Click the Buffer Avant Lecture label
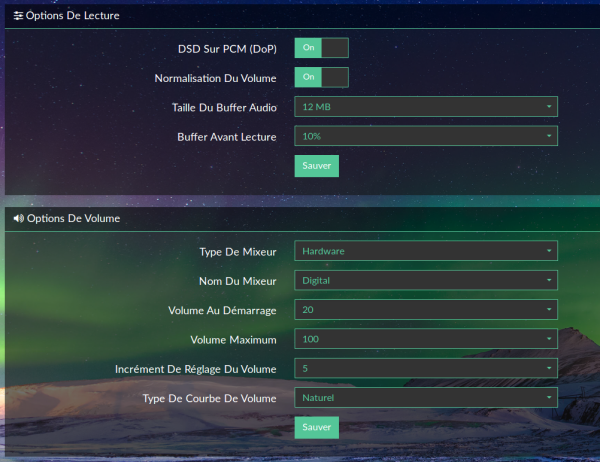The height and width of the screenshot is (462, 600). [227, 137]
